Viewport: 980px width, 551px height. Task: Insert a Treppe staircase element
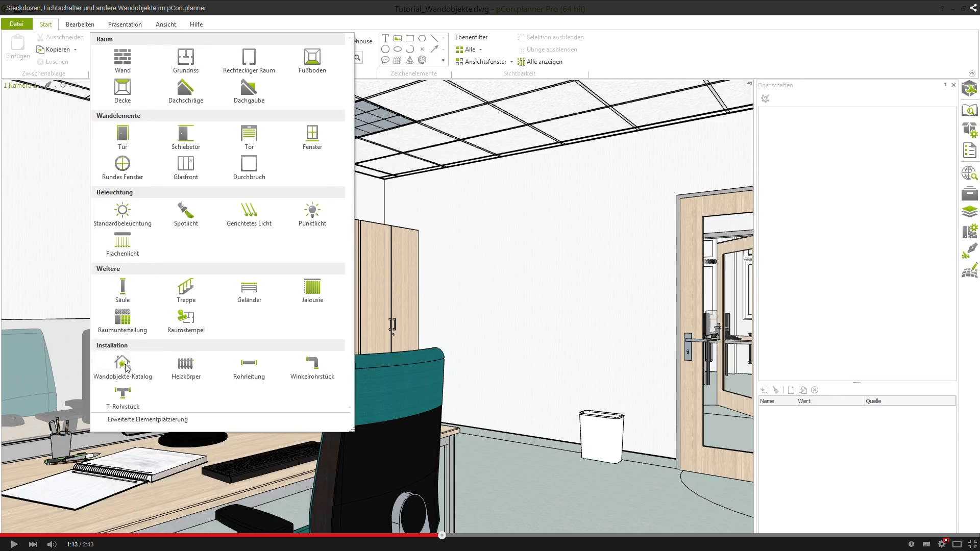coord(186,287)
